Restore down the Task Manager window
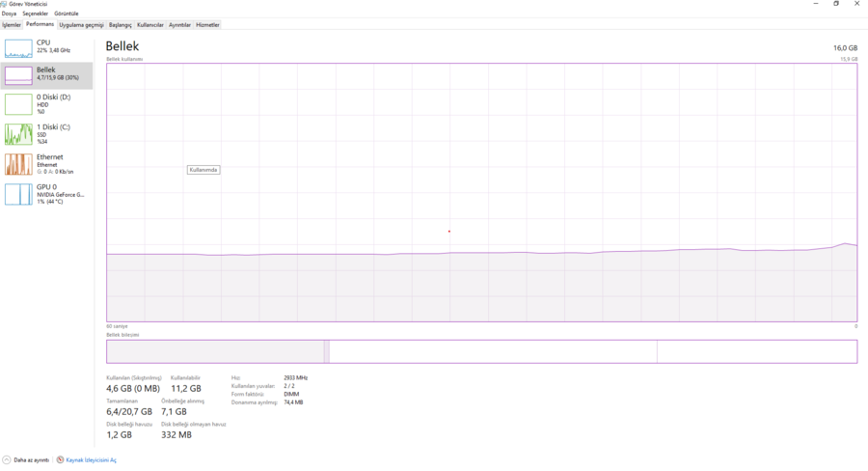Viewport: 868px width, 471px height. pos(836,3)
